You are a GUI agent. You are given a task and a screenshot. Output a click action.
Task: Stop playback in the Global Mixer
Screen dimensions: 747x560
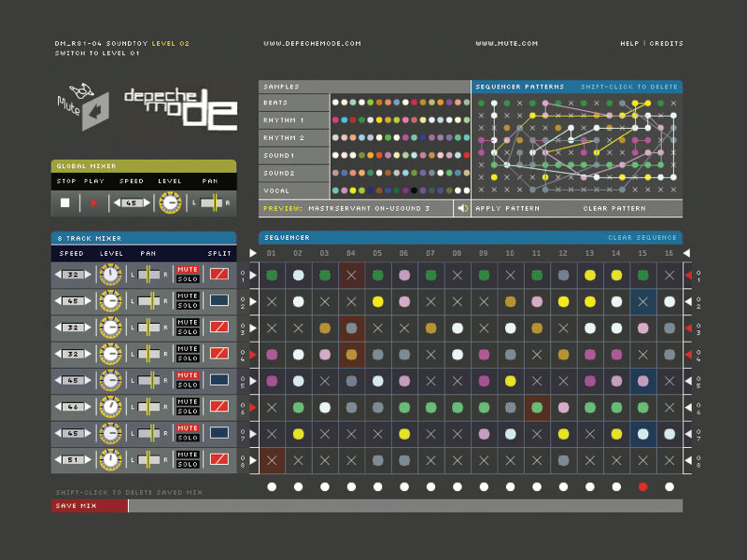point(64,203)
